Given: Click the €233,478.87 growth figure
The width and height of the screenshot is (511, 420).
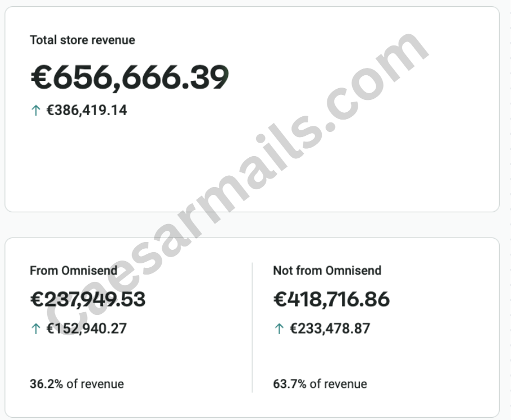Looking at the screenshot, I should tap(330, 328).
